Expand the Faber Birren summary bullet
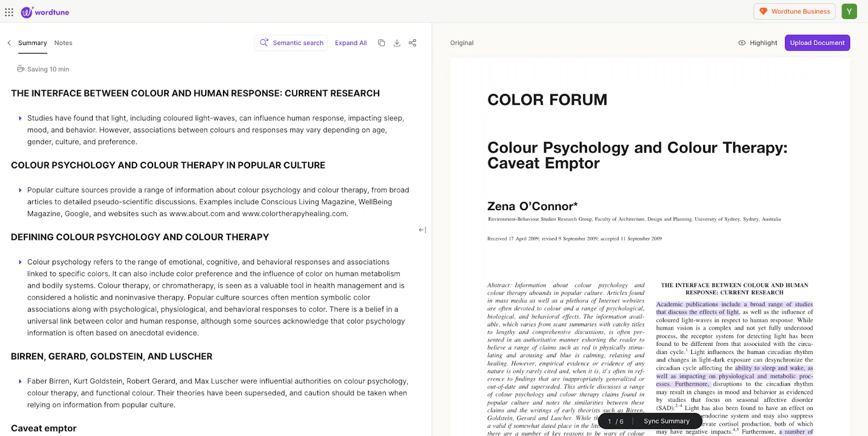Screen dimensions: 868x436 click(x=21, y=382)
